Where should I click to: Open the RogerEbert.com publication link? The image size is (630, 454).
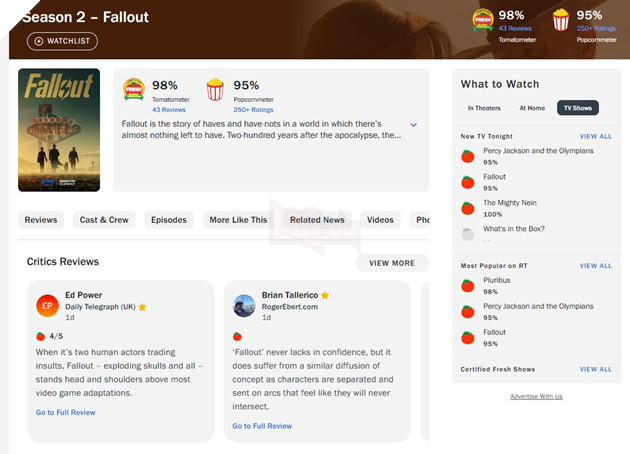coord(290,307)
